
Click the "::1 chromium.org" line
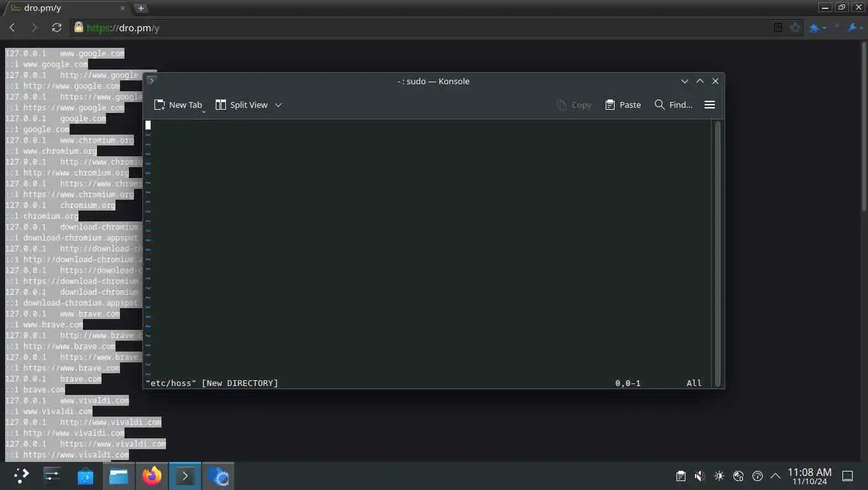pos(42,216)
